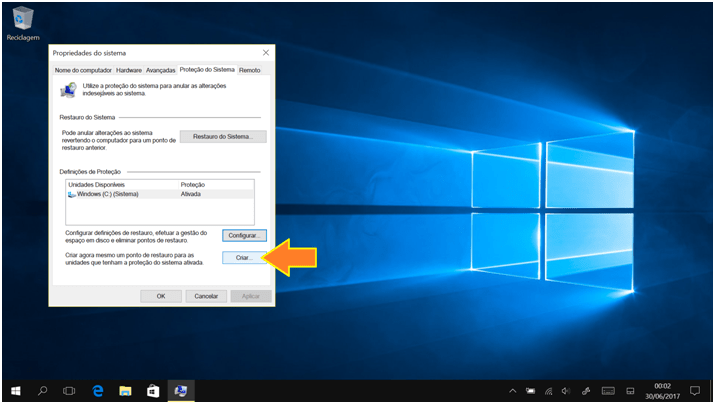
Task: Click the Restauro do Sistema button
Action: (x=223, y=136)
